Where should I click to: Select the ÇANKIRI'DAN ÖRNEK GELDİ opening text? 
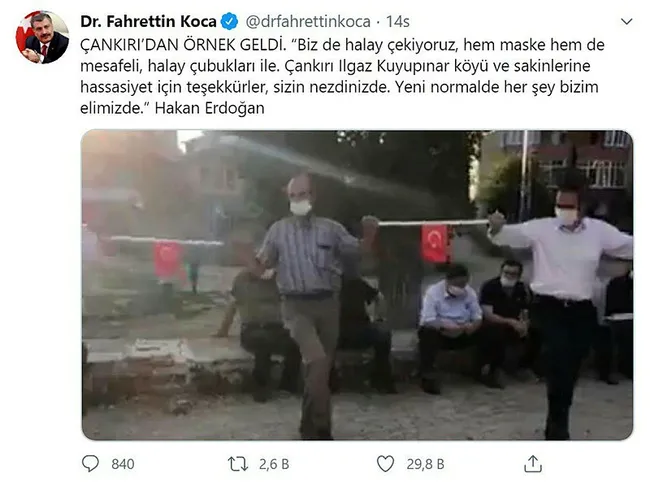[183, 45]
